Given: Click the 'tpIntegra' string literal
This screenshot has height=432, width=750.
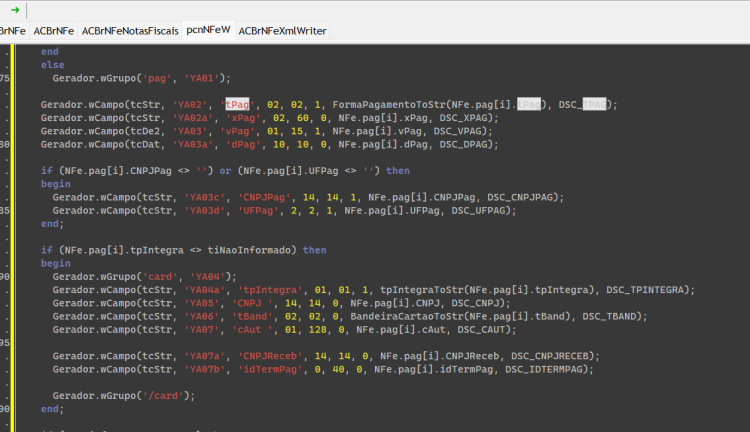Looking at the screenshot, I should pos(270,289).
